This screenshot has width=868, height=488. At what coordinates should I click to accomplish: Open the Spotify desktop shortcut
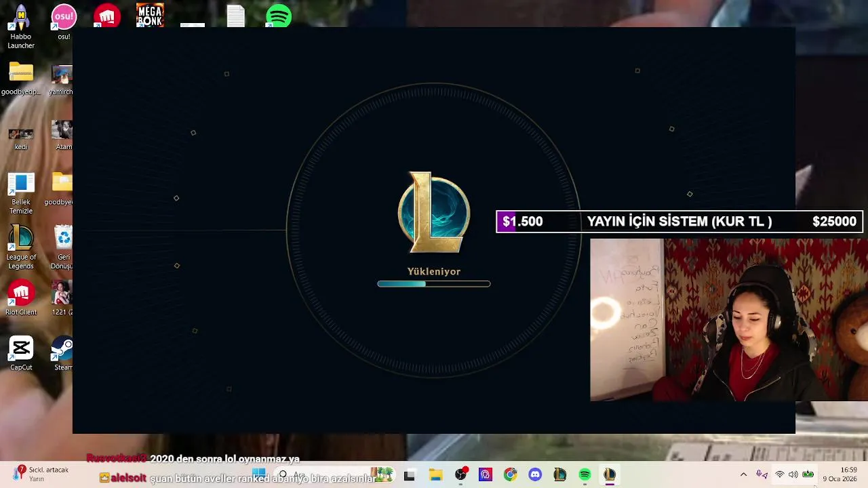(279, 16)
